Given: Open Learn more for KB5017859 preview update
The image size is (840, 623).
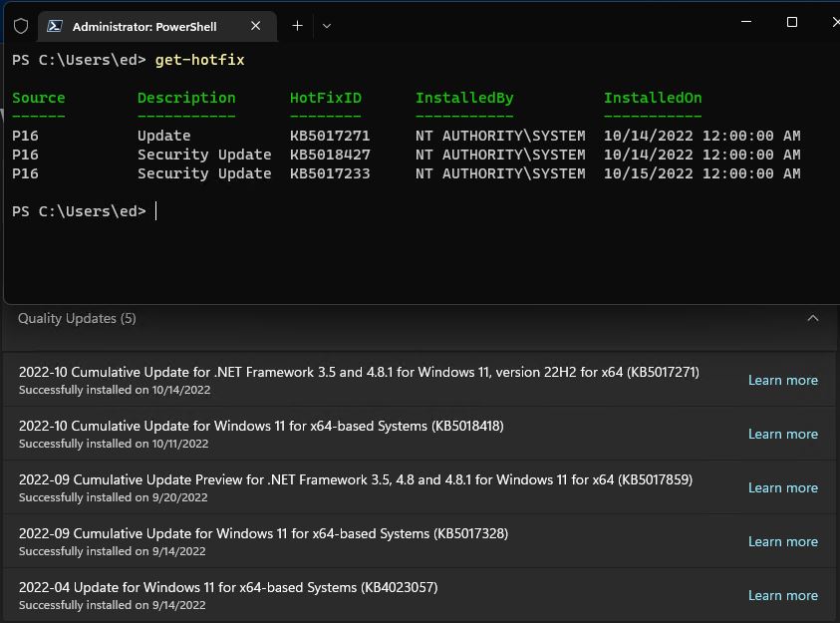Looking at the screenshot, I should [x=783, y=487].
